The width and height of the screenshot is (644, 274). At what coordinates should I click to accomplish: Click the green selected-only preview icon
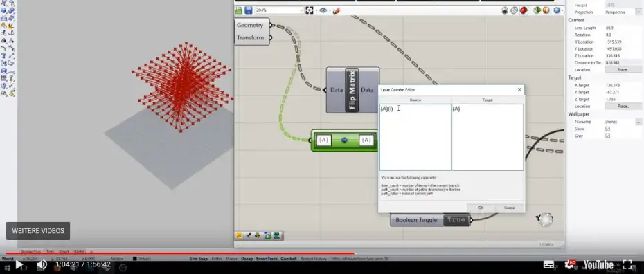click(x=537, y=10)
